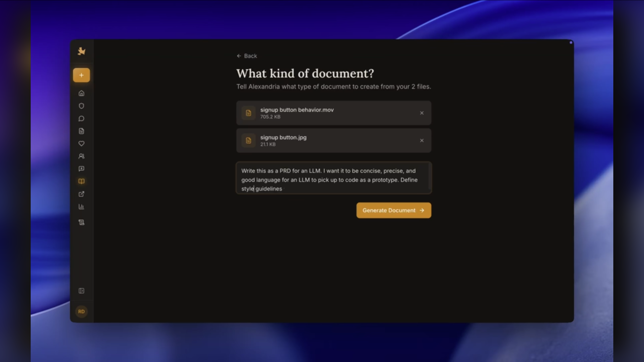Open the documents icon in the sidebar
This screenshot has height=362, width=644.
tap(81, 131)
